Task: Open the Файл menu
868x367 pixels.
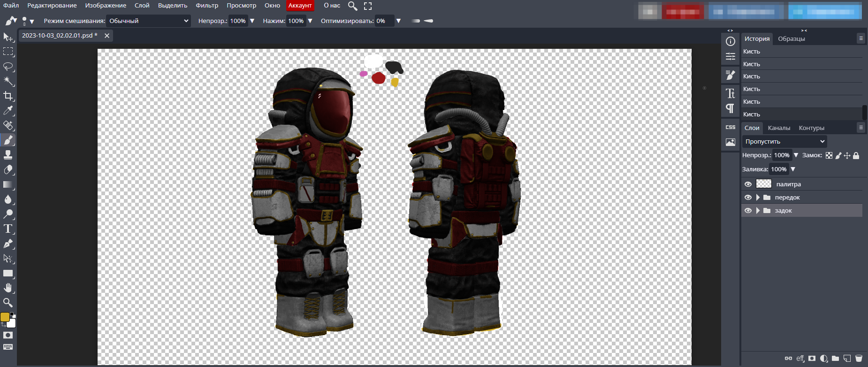Action: pos(11,6)
